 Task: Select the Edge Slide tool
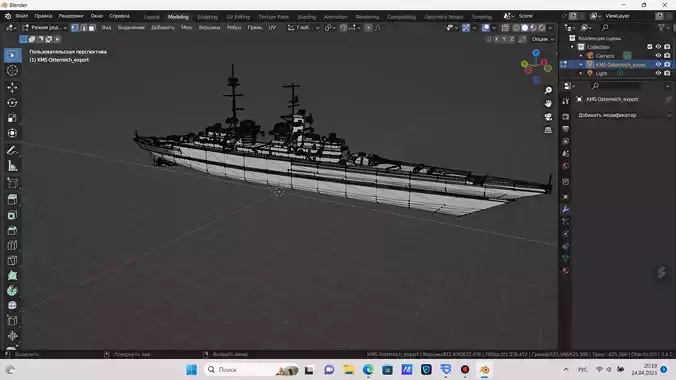click(x=12, y=320)
